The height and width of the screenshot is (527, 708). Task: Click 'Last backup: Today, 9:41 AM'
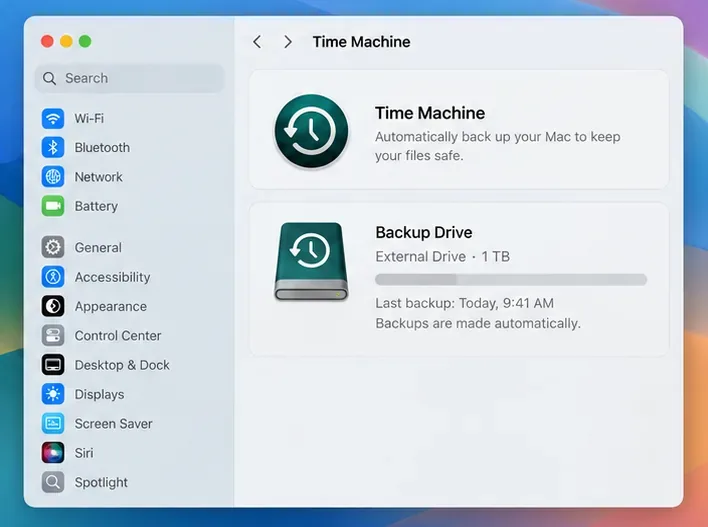tap(465, 303)
